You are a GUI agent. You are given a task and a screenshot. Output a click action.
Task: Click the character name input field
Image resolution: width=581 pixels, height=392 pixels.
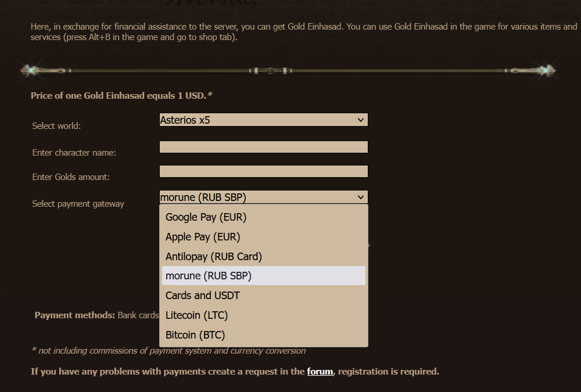click(x=263, y=147)
